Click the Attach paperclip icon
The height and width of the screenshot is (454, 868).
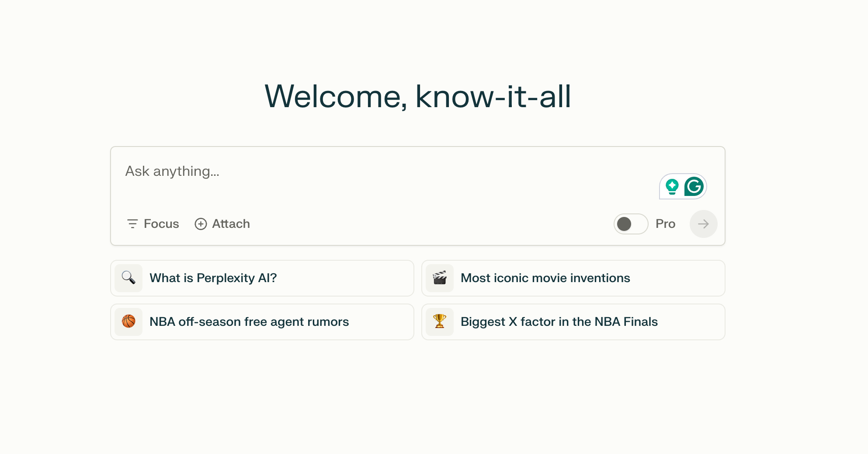click(201, 224)
